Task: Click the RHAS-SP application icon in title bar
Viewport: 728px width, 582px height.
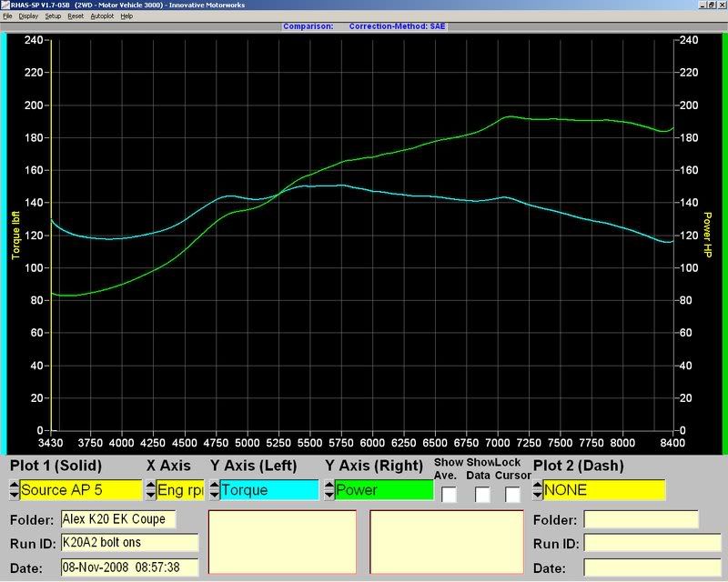Action: (x=5, y=5)
